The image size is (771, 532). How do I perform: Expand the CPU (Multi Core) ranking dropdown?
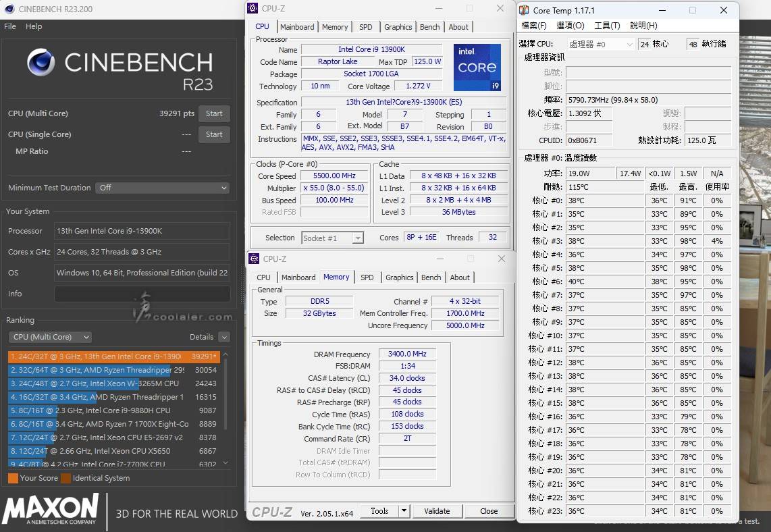51,337
